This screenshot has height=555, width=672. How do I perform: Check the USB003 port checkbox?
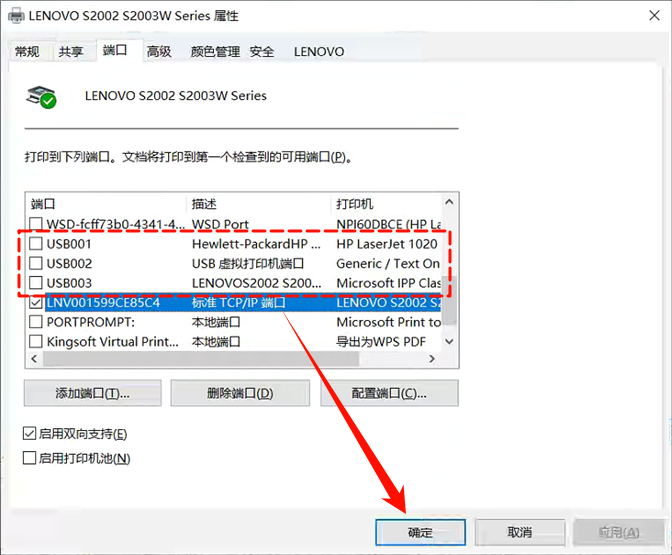[x=36, y=283]
